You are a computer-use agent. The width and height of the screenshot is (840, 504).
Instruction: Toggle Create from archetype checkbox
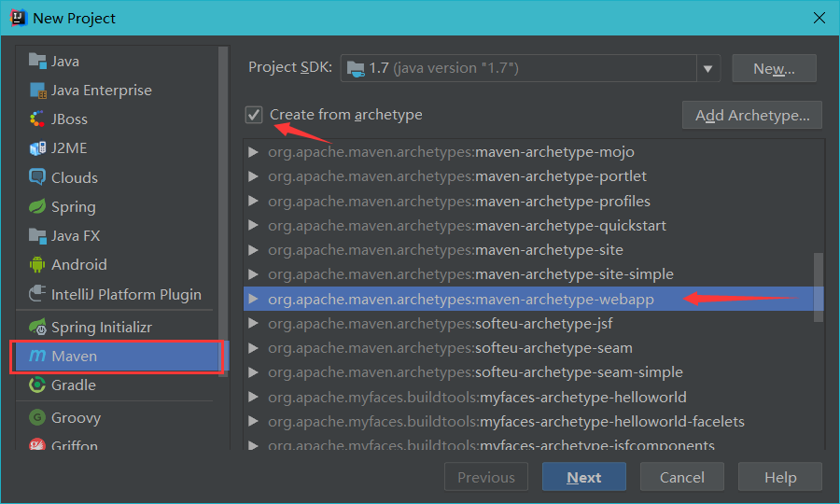(254, 115)
